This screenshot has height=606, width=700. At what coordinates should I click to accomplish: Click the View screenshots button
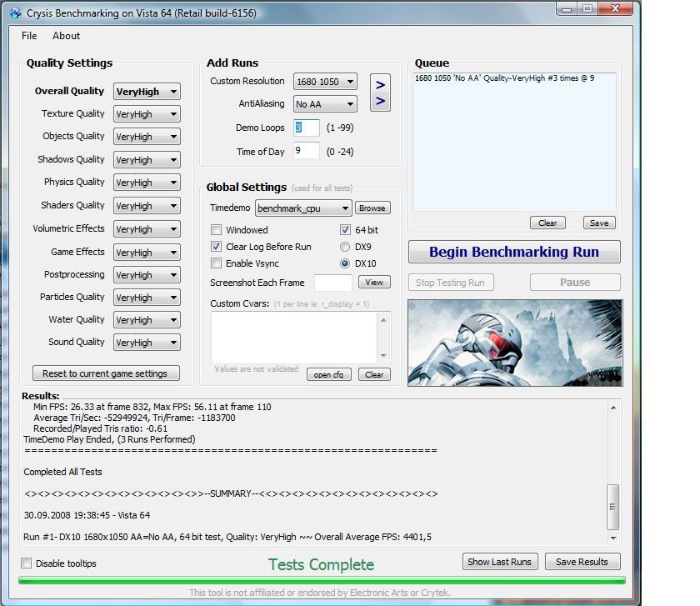pyautogui.click(x=374, y=283)
